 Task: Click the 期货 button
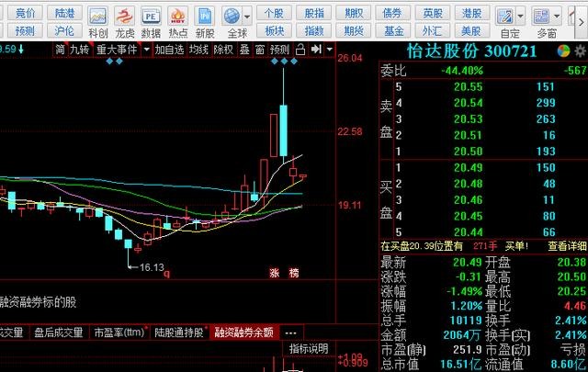click(x=354, y=30)
